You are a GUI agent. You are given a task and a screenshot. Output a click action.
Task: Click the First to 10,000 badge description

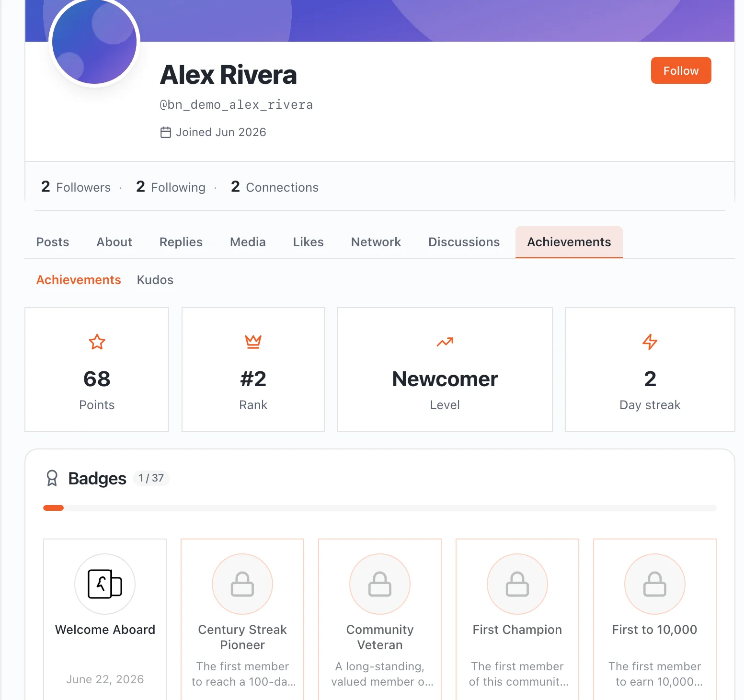[655, 674]
